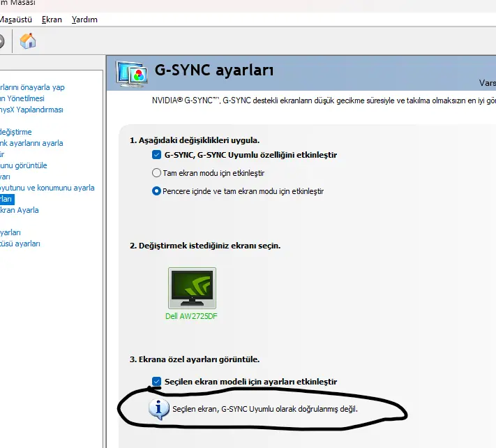Click the G-SYNC settings header monitor icon
Image resolution: width=496 pixels, height=448 pixels.
(132, 74)
